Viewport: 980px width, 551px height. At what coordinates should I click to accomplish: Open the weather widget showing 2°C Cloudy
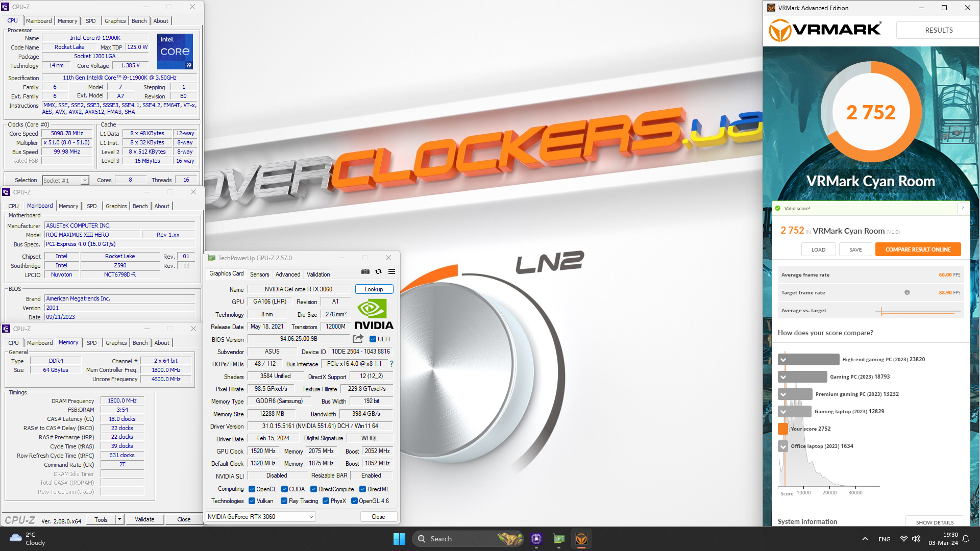tap(28, 539)
